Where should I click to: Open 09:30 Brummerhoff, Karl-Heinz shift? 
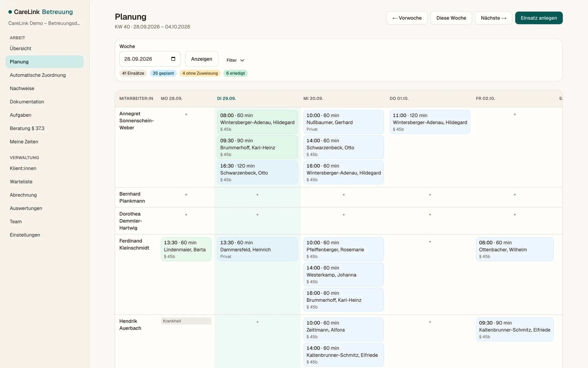click(257, 147)
